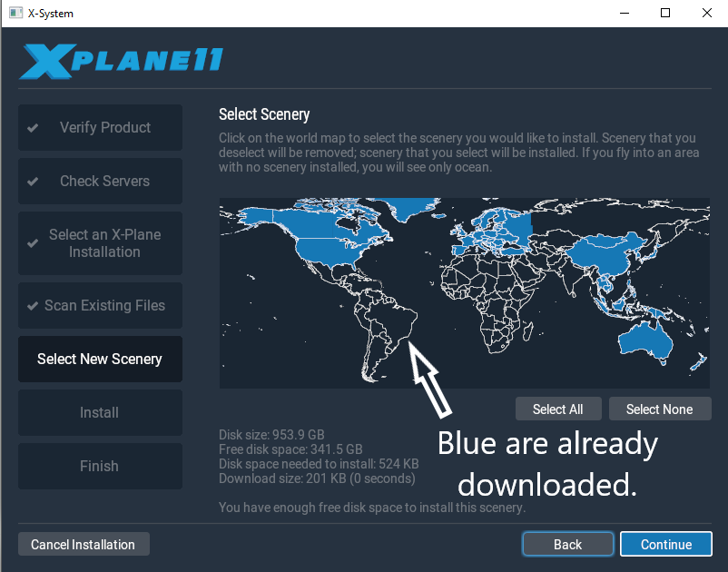
Task: Click the Continue button
Action: (665, 544)
